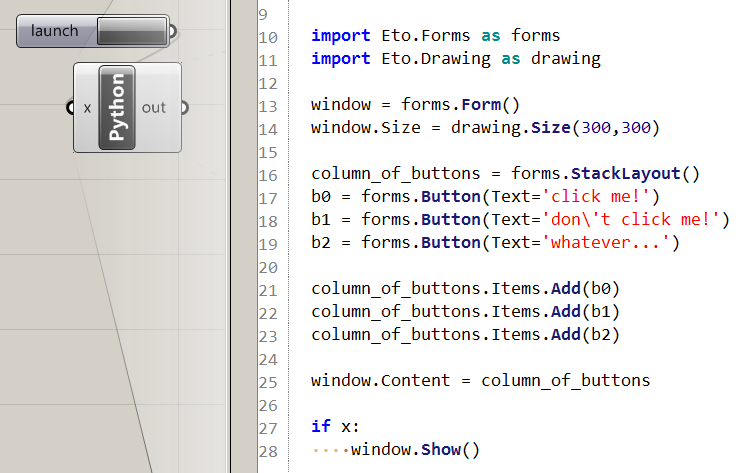
Task: Click line number 15 in the gutter
Action: click(268, 153)
